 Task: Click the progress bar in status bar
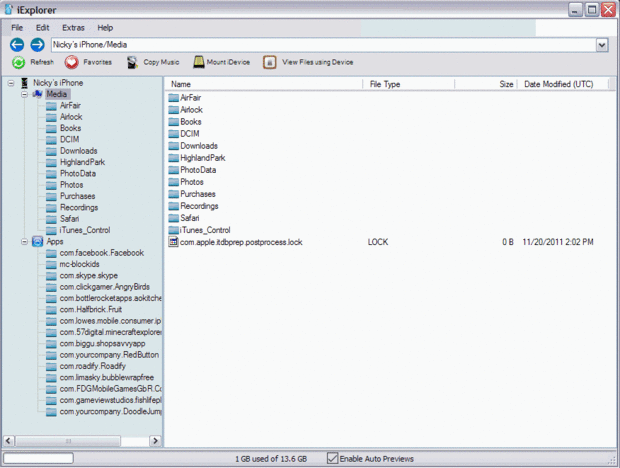pos(38,459)
